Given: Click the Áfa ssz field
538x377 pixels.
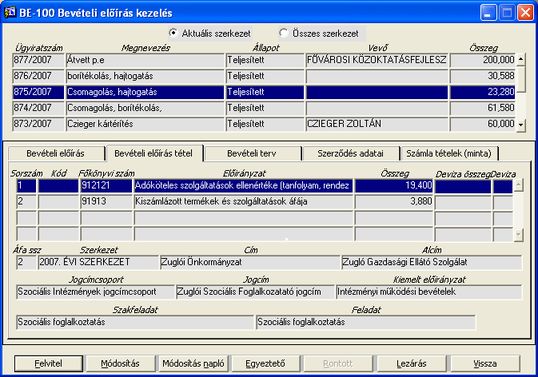Looking at the screenshot, I should 26,262.
